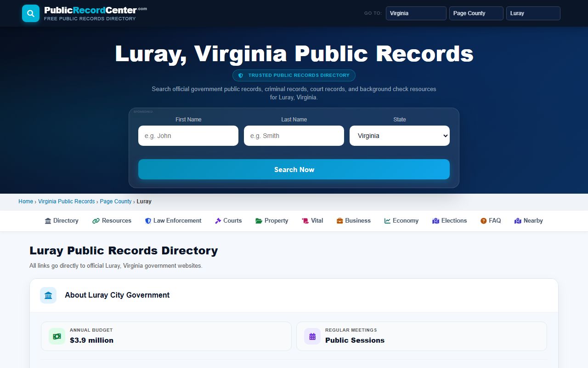The height and width of the screenshot is (368, 588).
Task: Focus the Last Name input field
Action: tap(294, 136)
